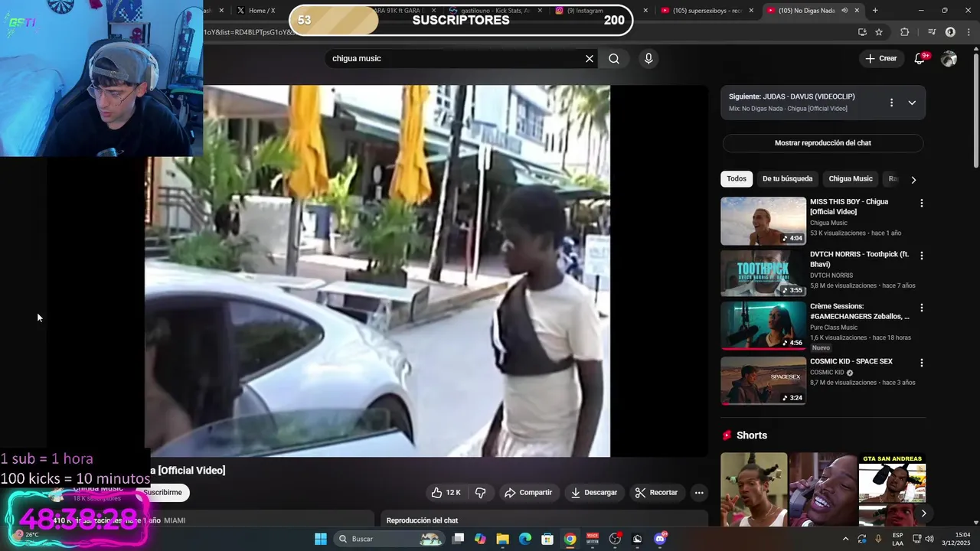Open MISS THIS BOY video thumbnail

pos(763,221)
